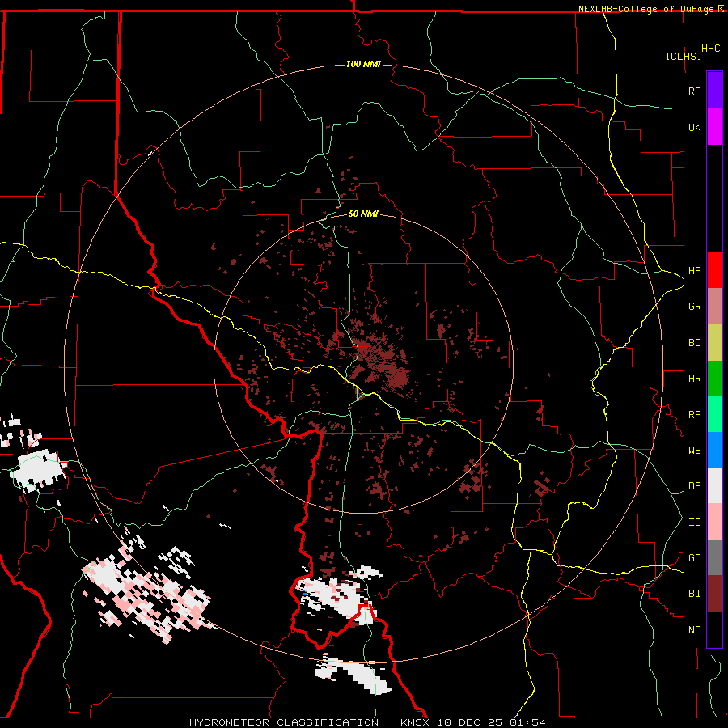728x728 pixels.
Task: Click the 01:54 time stamp
Action: pyautogui.click(x=527, y=722)
